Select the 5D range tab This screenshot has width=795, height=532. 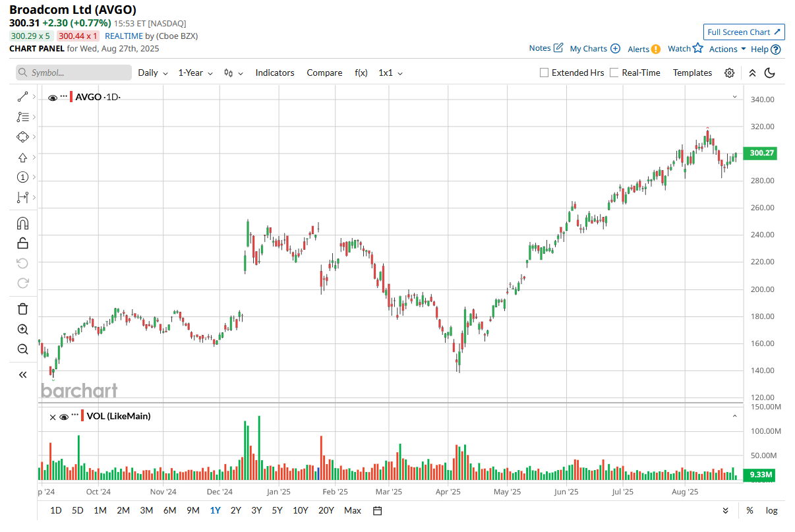click(78, 510)
